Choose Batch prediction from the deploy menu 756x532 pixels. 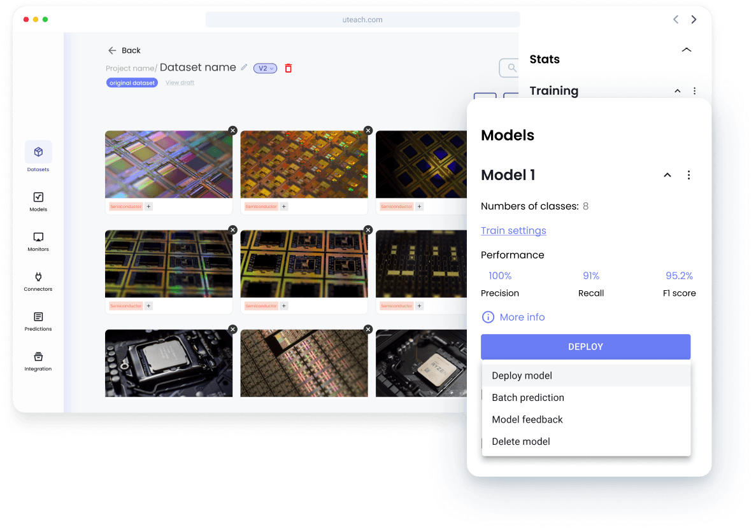pyautogui.click(x=528, y=397)
